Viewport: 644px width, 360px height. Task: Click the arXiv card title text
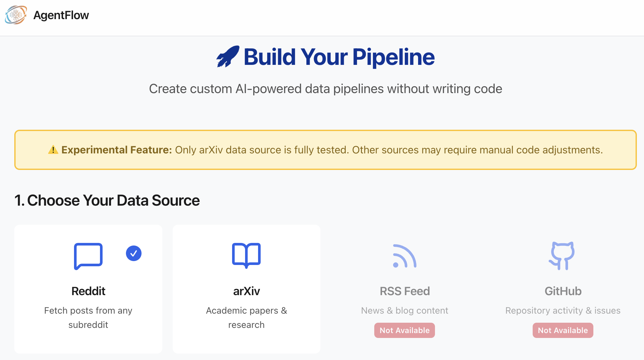click(246, 291)
